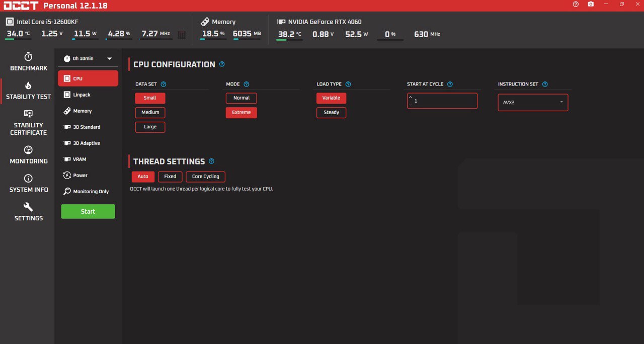Select Medium data set
644x344 pixels.
point(150,112)
